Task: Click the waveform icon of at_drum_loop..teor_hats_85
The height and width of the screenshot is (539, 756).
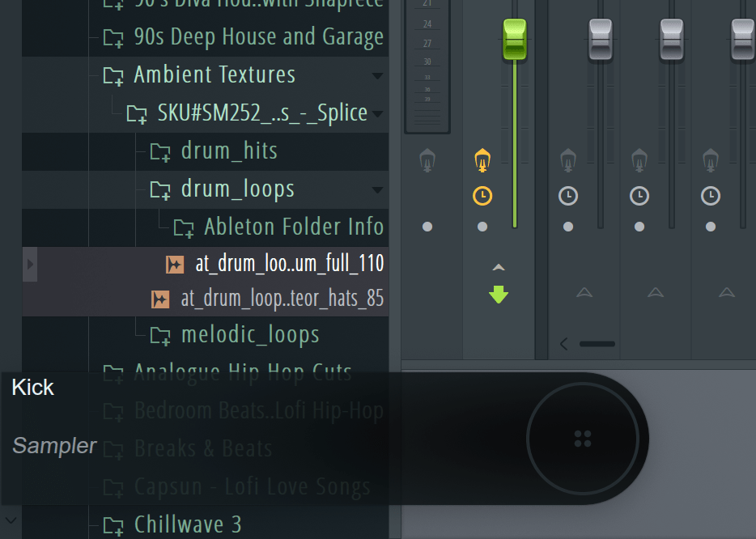Action: click(x=160, y=299)
